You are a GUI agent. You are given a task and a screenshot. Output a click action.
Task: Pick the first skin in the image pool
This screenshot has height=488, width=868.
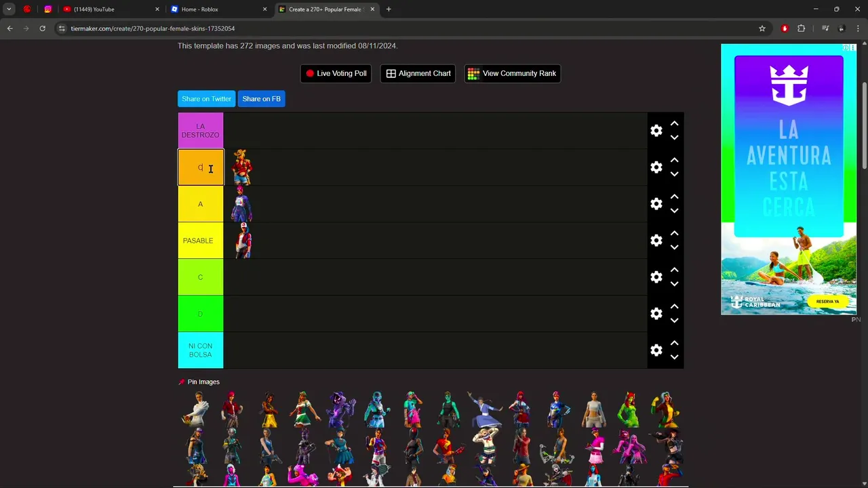click(196, 409)
